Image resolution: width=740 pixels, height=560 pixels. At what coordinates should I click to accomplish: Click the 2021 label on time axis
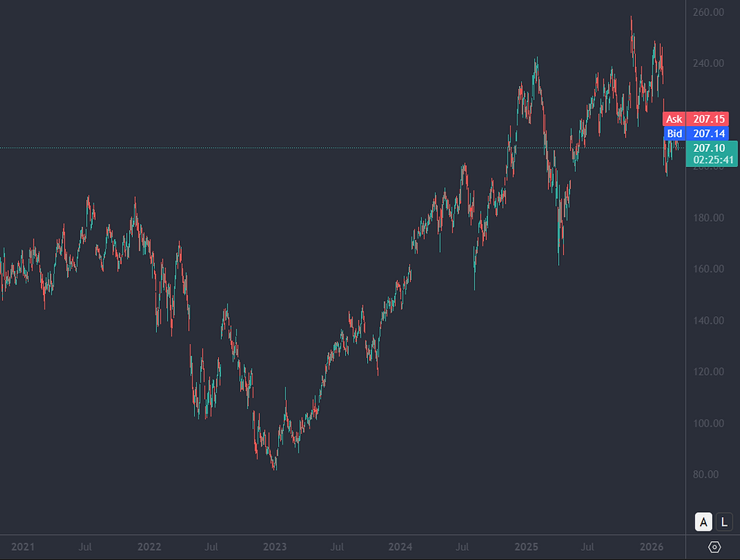pos(23,546)
